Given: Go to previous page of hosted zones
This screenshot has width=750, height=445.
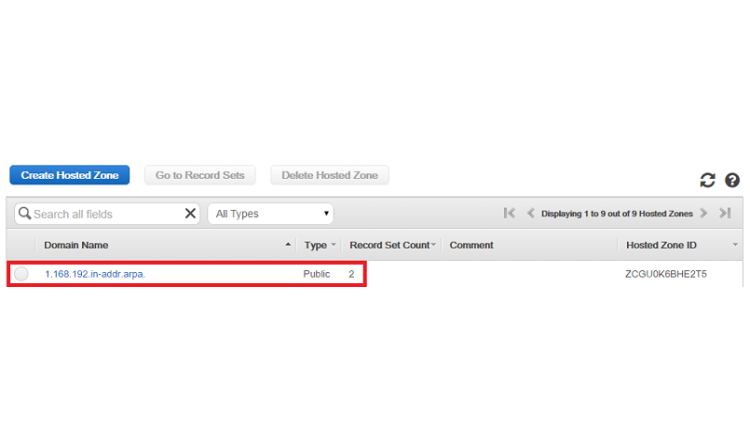Looking at the screenshot, I should 531,213.
